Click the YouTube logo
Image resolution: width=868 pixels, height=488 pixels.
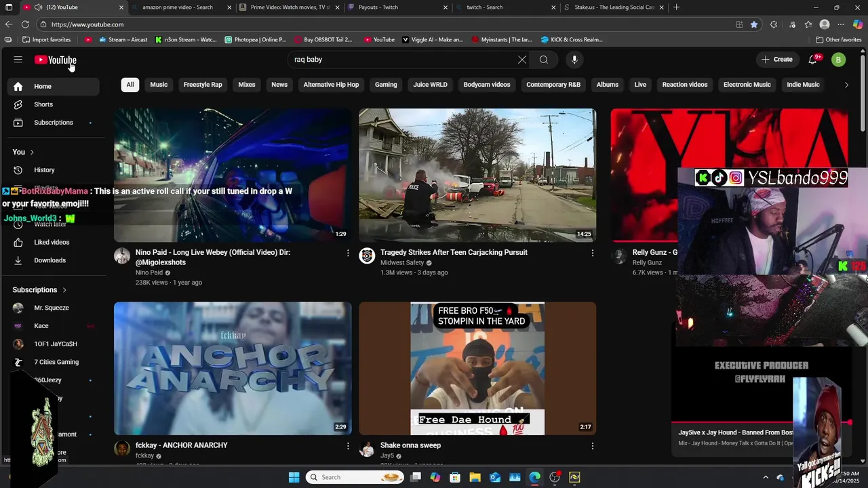[55, 60]
